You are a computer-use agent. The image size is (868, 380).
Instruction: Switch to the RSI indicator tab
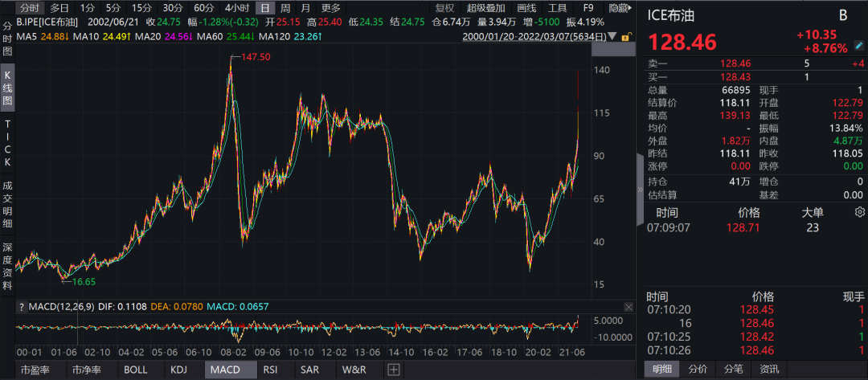point(270,370)
